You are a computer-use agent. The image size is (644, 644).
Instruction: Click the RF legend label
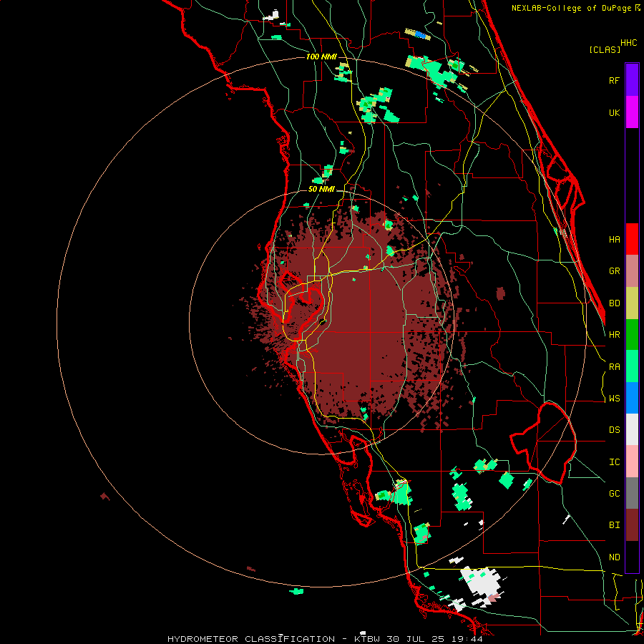(614, 80)
